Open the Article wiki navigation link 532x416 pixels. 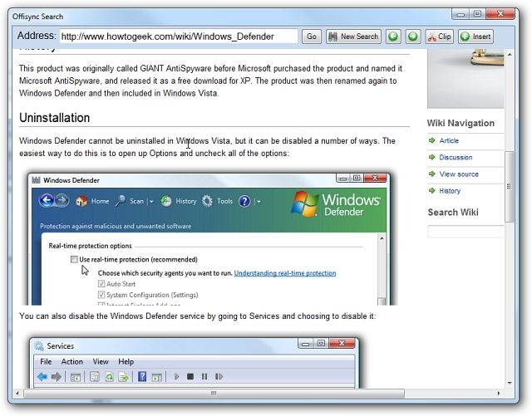point(449,140)
